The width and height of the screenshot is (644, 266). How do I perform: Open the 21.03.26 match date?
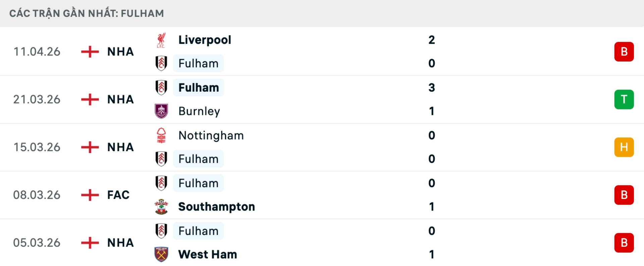point(37,99)
